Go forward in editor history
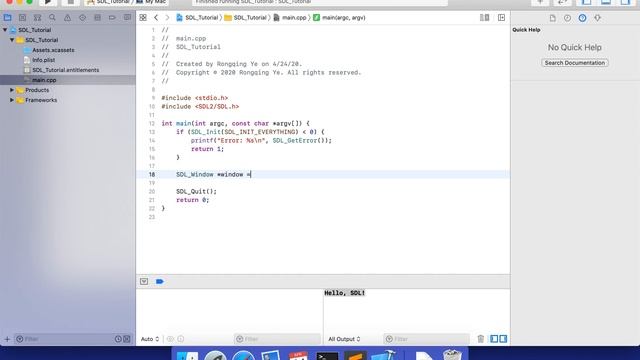Viewport: 640px width, 360px height. click(x=167, y=18)
